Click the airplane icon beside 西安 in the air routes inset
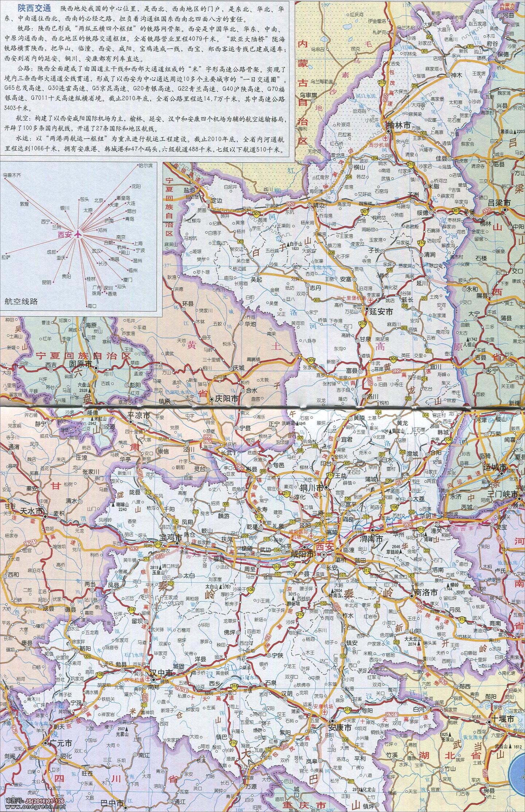The height and width of the screenshot is (812, 525). (x=77, y=235)
